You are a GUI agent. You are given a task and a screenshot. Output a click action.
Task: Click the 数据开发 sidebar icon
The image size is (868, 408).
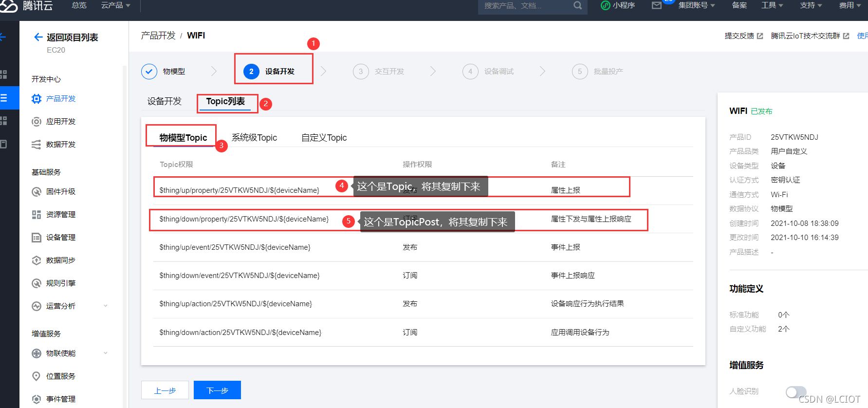(37, 145)
